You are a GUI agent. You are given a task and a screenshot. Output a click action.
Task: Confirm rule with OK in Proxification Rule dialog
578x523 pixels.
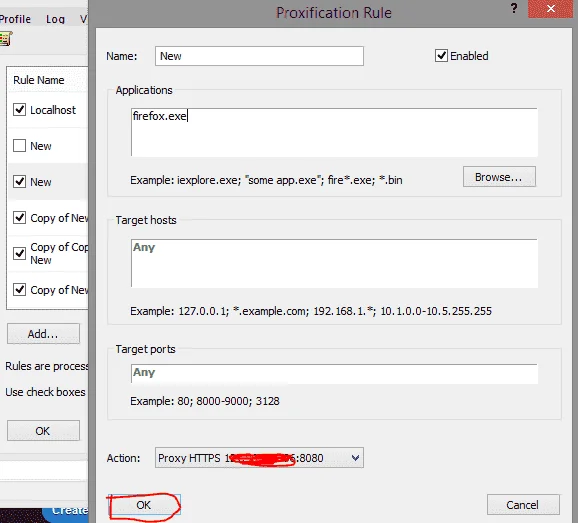[x=144, y=505]
